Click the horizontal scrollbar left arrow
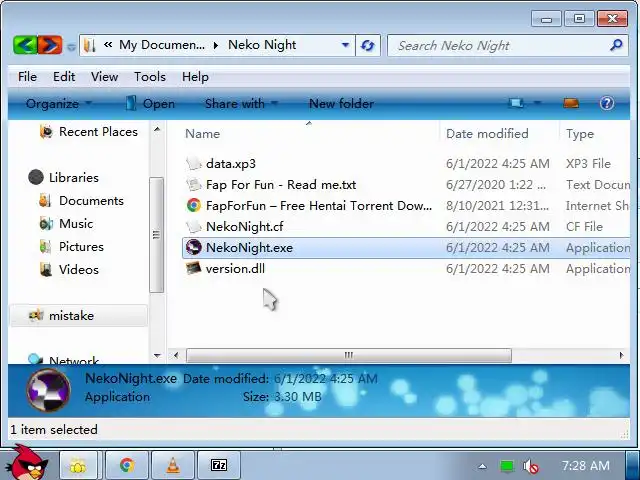640x480 pixels. pos(176,355)
